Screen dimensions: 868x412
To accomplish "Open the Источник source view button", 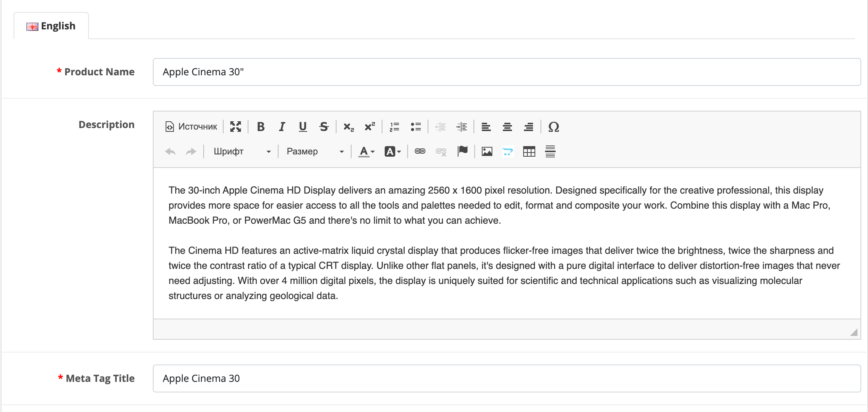I will [x=191, y=127].
